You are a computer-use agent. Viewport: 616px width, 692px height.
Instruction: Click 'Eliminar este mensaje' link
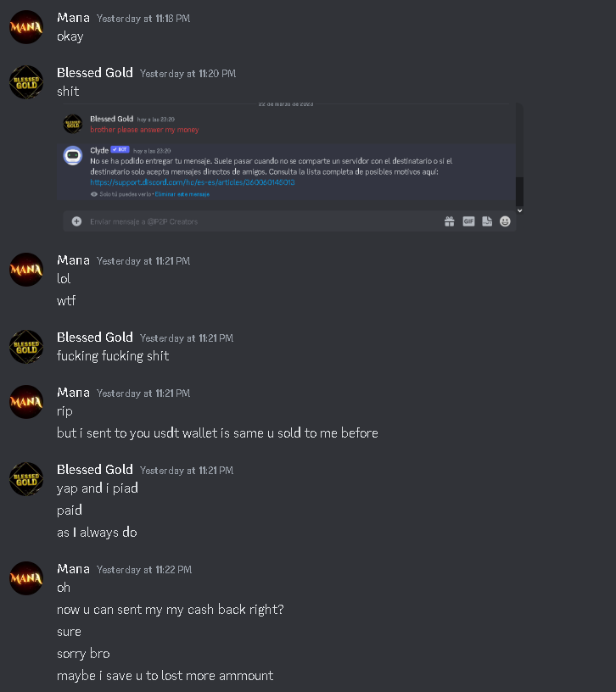(x=182, y=194)
